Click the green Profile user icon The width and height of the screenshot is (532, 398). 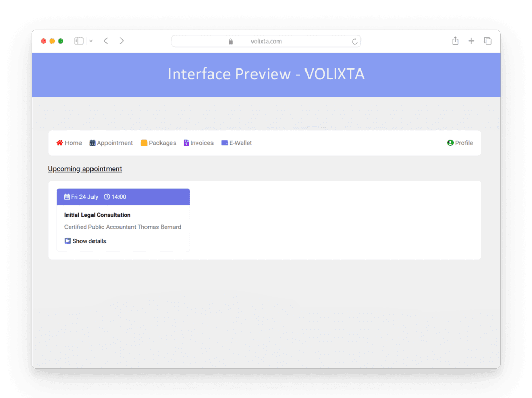coord(450,143)
